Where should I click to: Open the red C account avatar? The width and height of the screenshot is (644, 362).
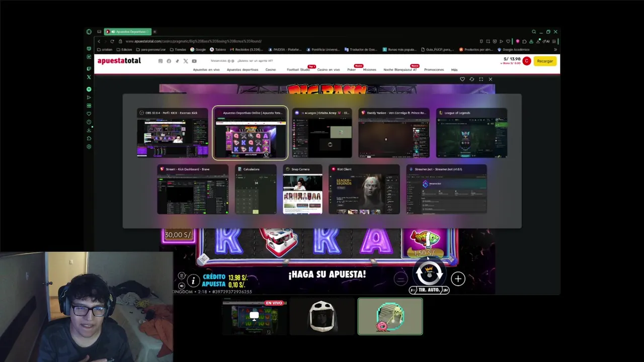click(x=526, y=61)
